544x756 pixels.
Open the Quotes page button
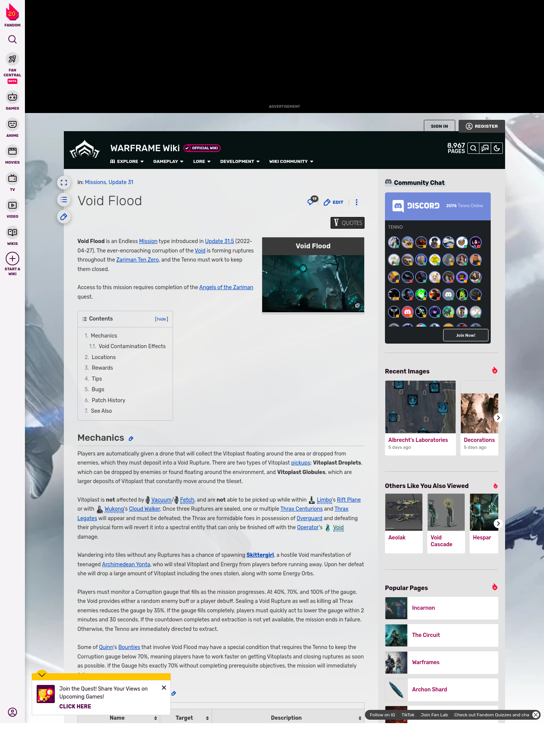click(x=348, y=223)
